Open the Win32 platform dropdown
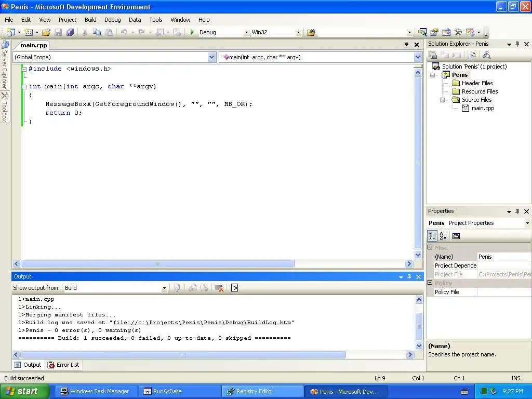 298,32
